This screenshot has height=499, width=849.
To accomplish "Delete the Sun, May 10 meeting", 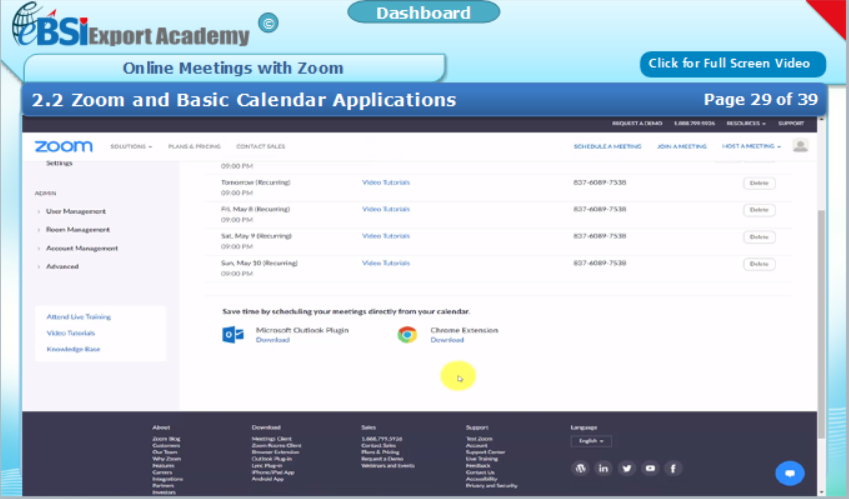I will point(759,264).
